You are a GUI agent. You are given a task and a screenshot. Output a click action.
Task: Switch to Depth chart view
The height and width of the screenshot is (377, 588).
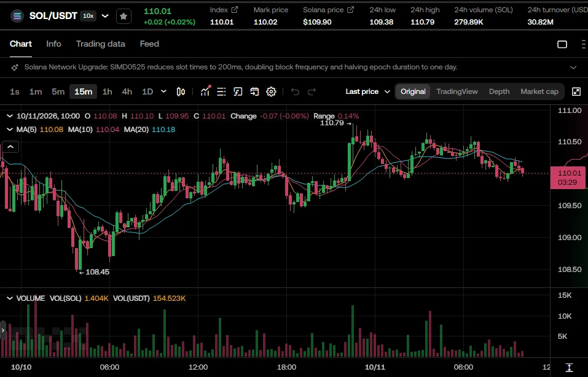[499, 92]
